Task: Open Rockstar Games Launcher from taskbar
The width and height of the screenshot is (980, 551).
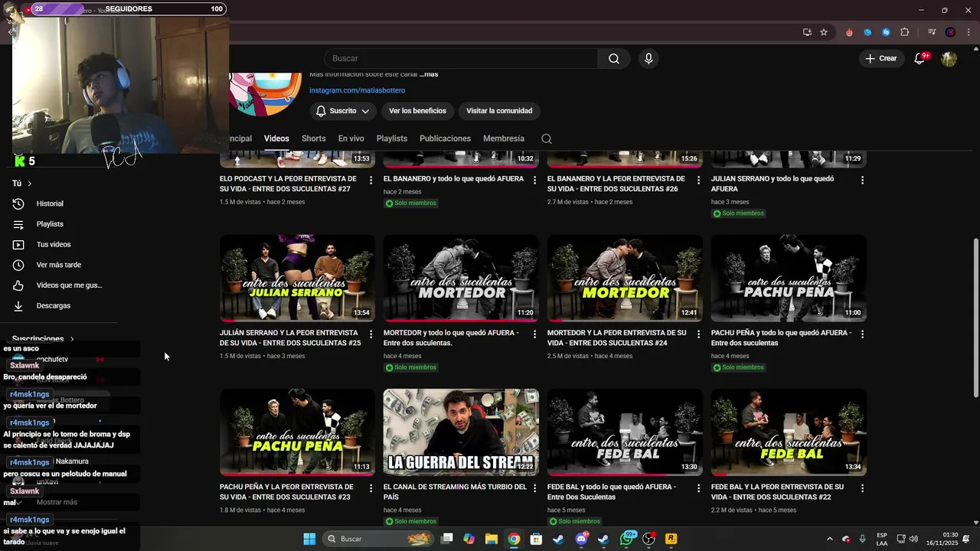Action: [x=671, y=539]
